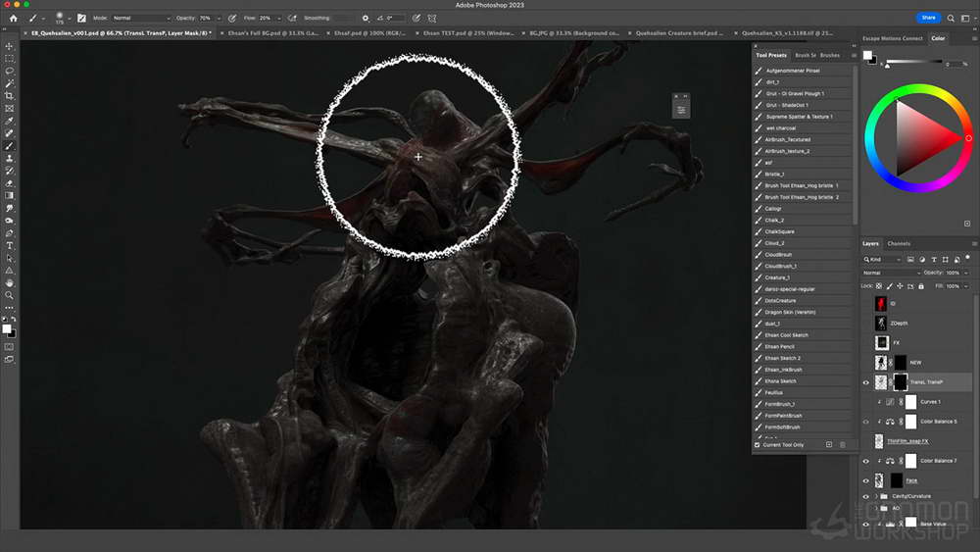Open smoothing options gear icon
Image resolution: width=980 pixels, height=552 pixels.
(x=366, y=18)
